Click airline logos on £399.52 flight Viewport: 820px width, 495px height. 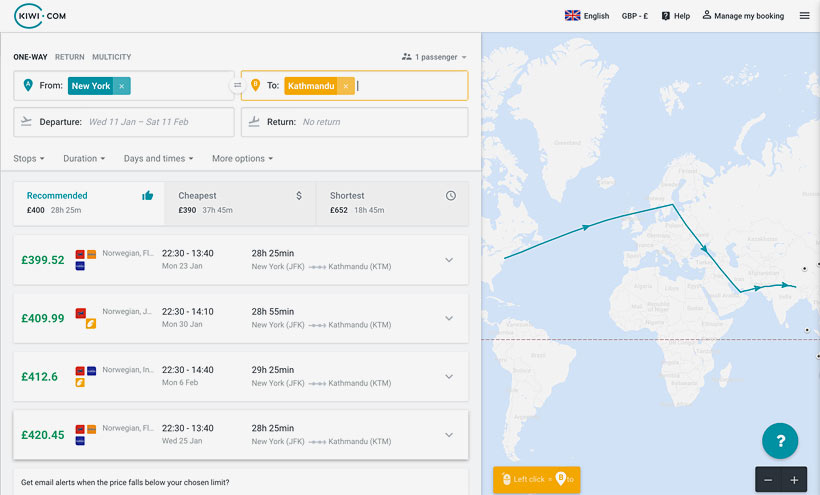(x=86, y=260)
